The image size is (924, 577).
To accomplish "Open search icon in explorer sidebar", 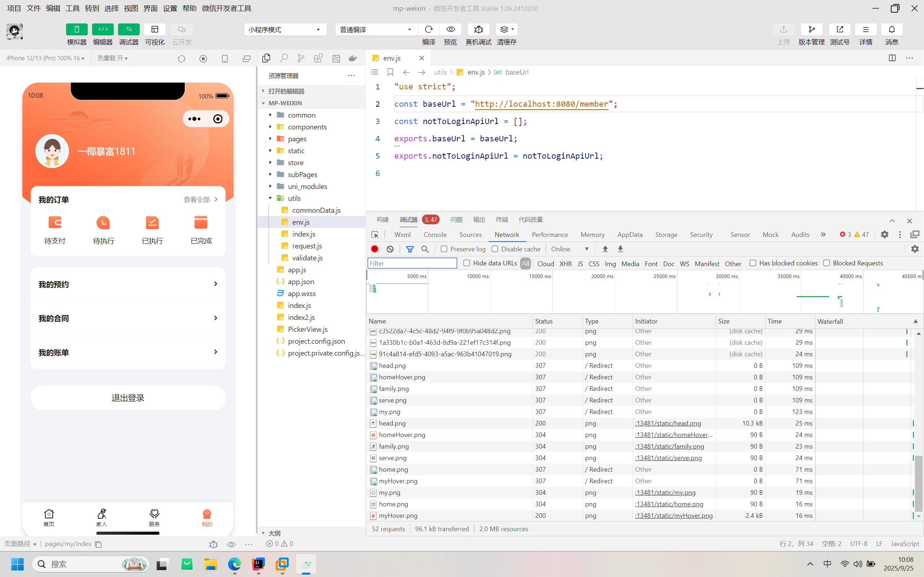I will pos(283,58).
